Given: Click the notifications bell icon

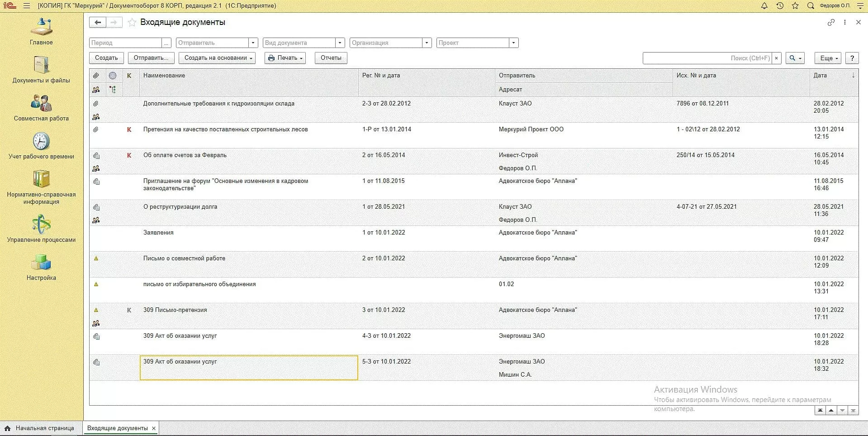Looking at the screenshot, I should 764,6.
